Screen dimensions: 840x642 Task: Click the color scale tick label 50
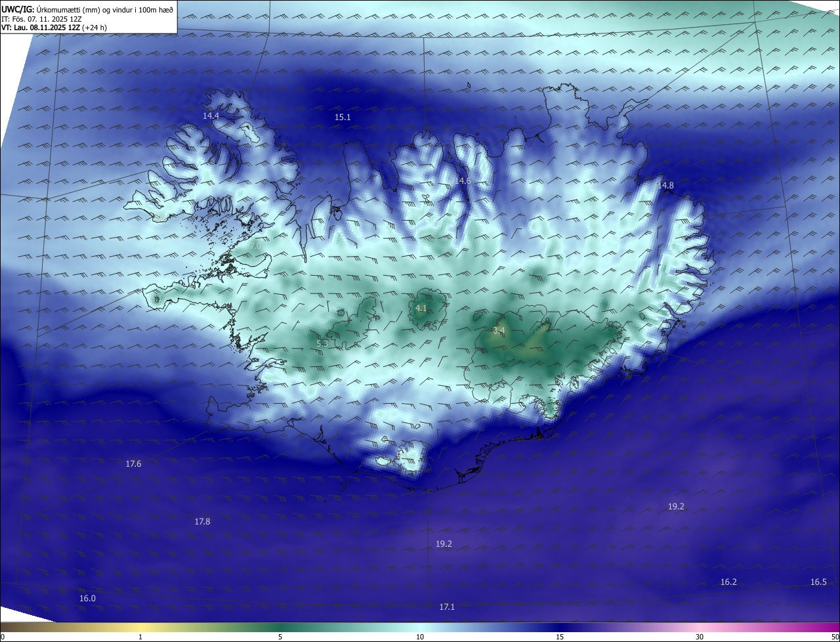(x=835, y=637)
